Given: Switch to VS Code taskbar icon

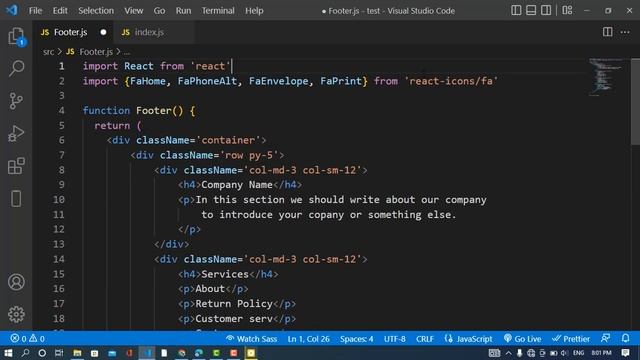Looking at the screenshot, I should pyautogui.click(x=147, y=353).
